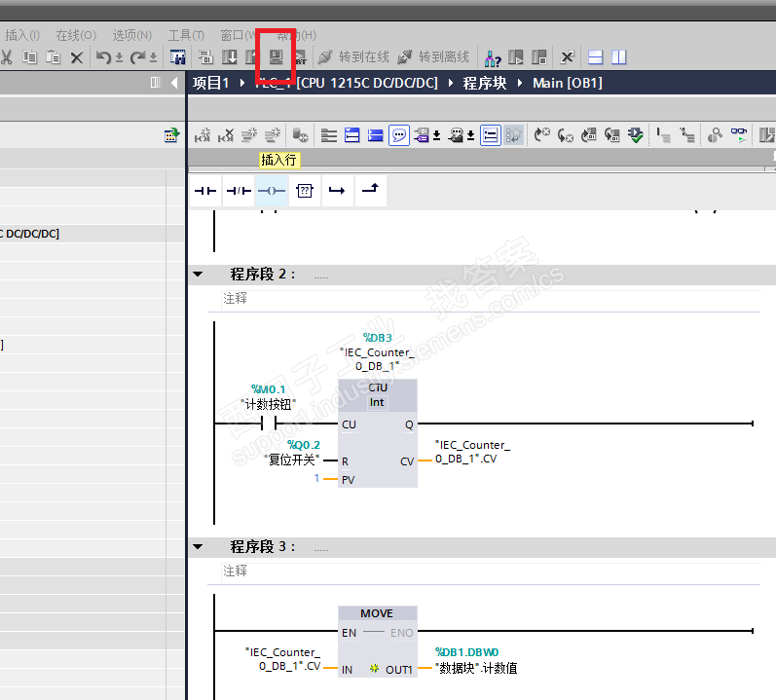Click the absolute/symbolic operands tag icon

coord(422,134)
